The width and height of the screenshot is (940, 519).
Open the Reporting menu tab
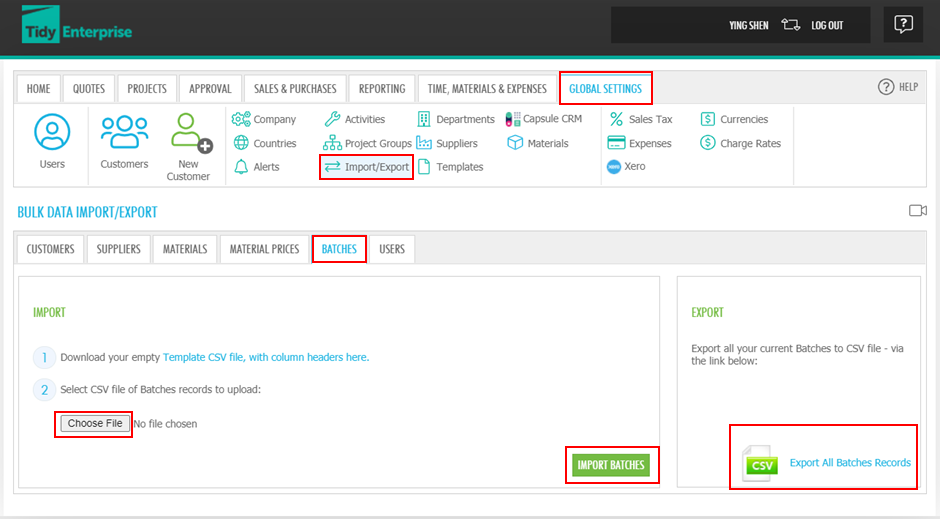(382, 88)
